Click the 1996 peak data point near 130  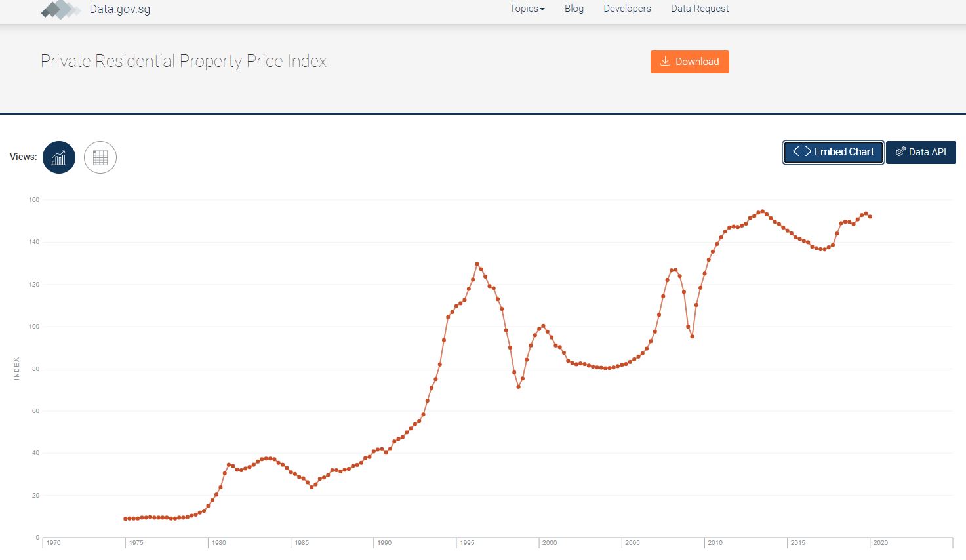click(x=477, y=264)
